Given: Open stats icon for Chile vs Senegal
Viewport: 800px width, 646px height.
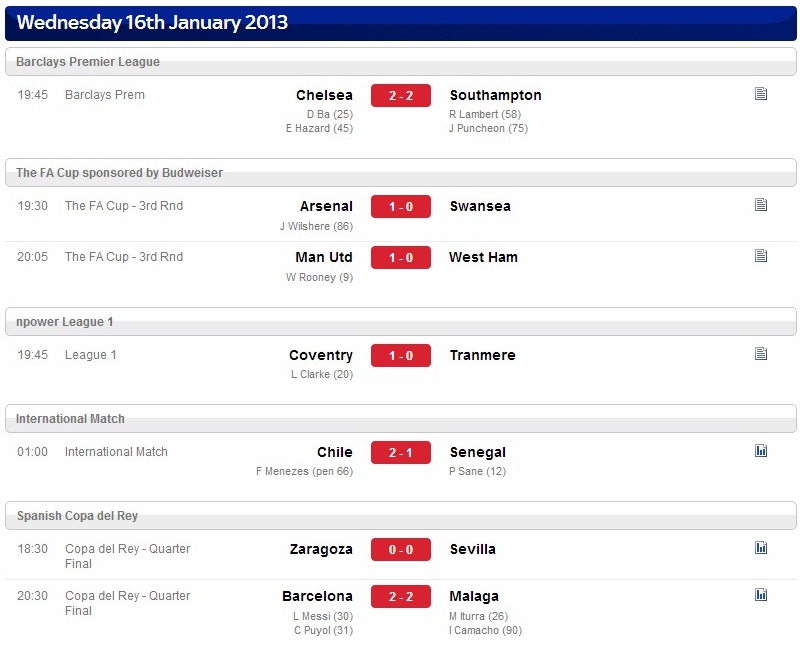Looking at the screenshot, I should [x=761, y=451].
